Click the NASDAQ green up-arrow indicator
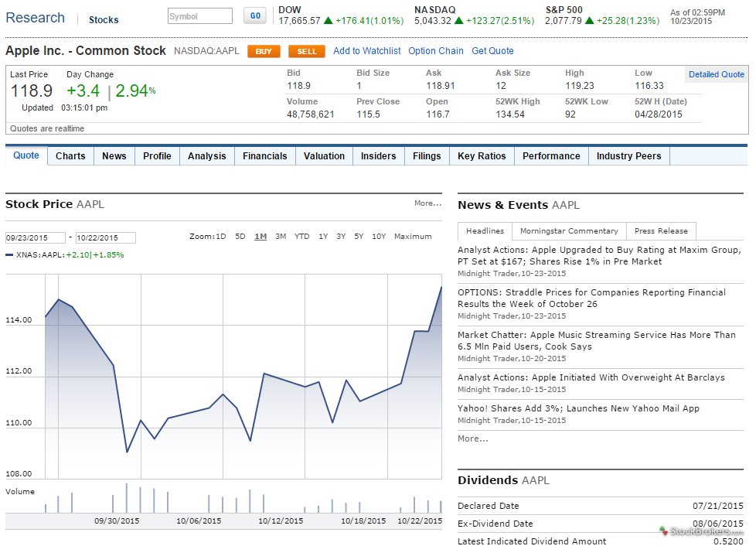Viewport: 756px width, 546px height. tap(459, 21)
